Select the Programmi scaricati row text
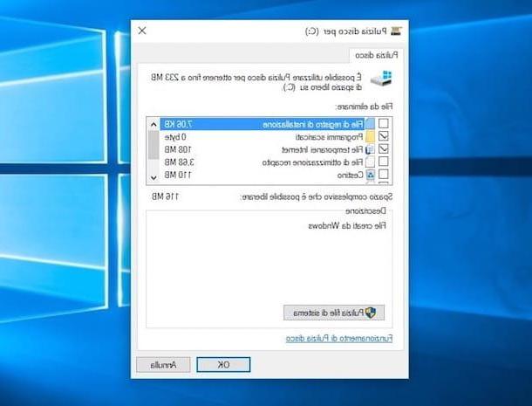This screenshot has height=406, width=532. pos(329,137)
